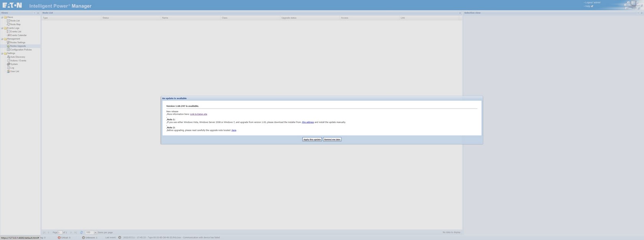644x240 pixels.
Task: Sort by the Upgrade status column header
Action: [310, 18]
